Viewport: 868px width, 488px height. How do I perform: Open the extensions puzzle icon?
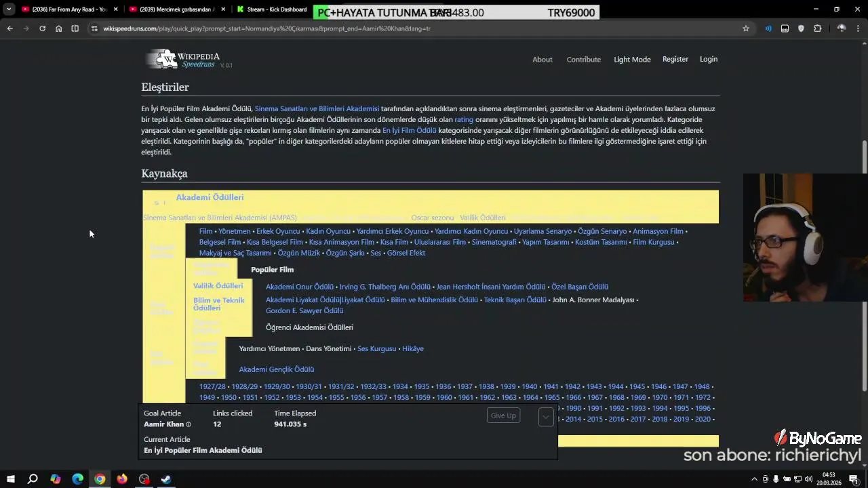(x=817, y=28)
